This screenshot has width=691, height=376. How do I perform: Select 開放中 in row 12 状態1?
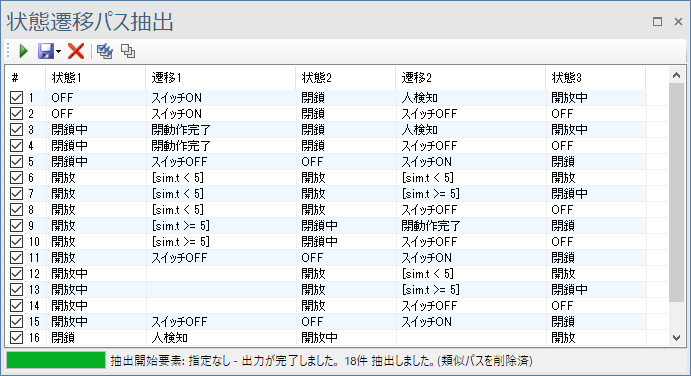(x=69, y=274)
